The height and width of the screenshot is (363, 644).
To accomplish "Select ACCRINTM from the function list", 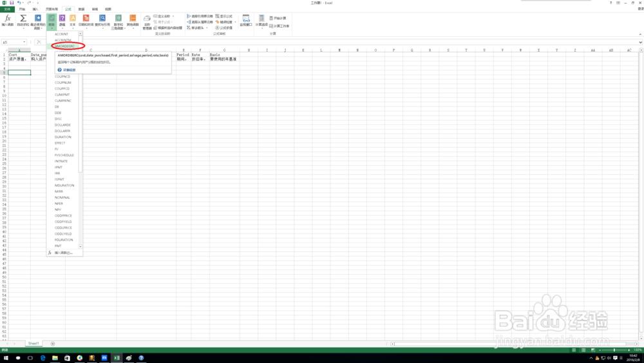I will pyautogui.click(x=62, y=40).
